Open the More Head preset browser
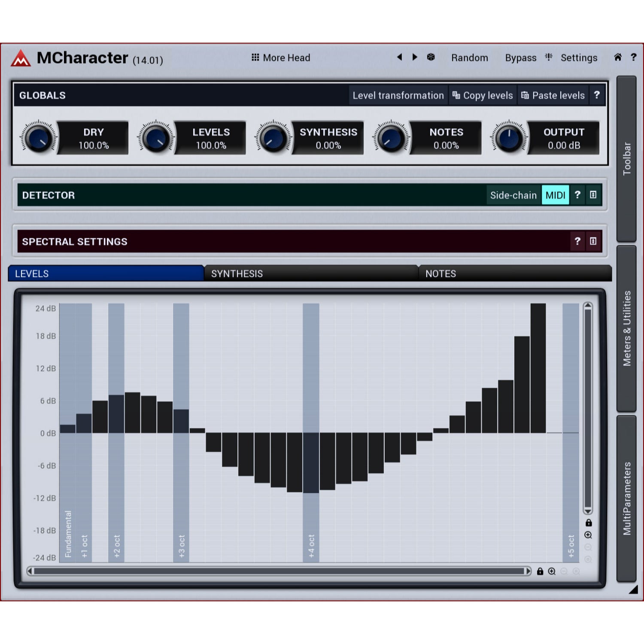 pos(281,58)
